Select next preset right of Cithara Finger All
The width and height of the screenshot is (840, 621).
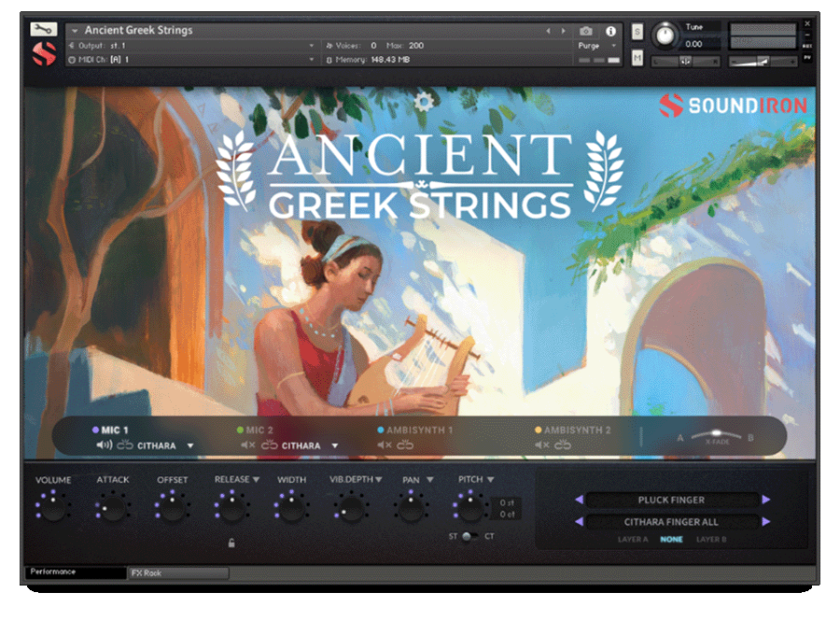click(x=766, y=521)
